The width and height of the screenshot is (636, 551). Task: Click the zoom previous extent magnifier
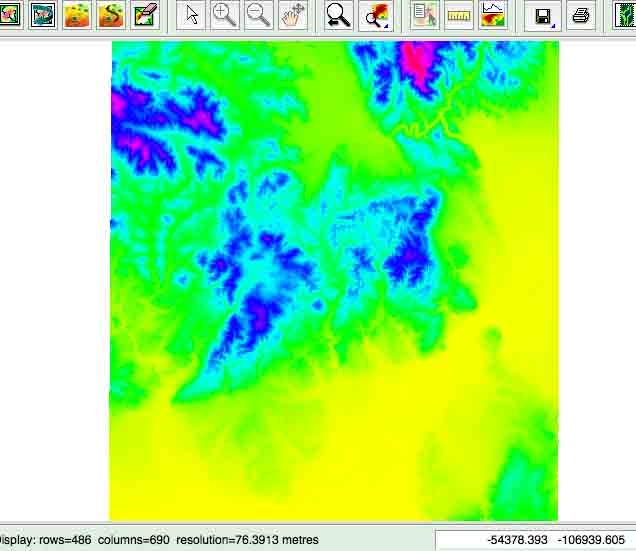(338, 15)
